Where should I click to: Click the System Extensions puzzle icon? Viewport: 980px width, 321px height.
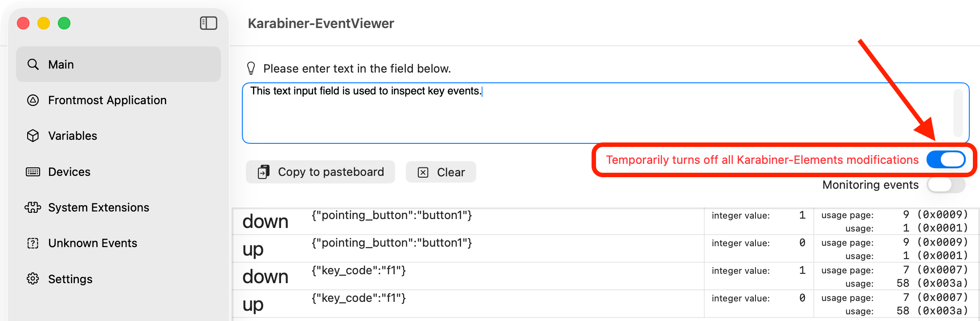tap(33, 207)
